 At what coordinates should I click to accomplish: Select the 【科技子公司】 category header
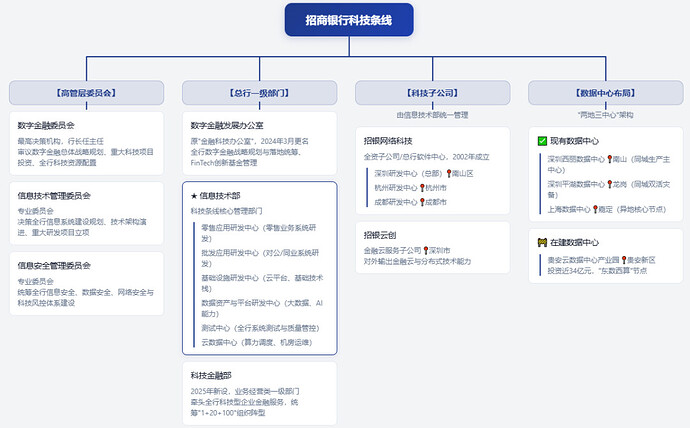tap(433, 93)
